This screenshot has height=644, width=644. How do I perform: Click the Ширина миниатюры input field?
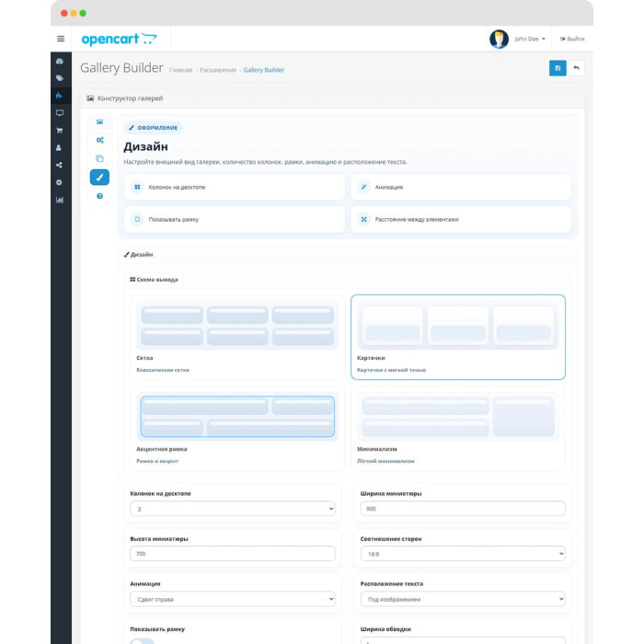coord(463,509)
